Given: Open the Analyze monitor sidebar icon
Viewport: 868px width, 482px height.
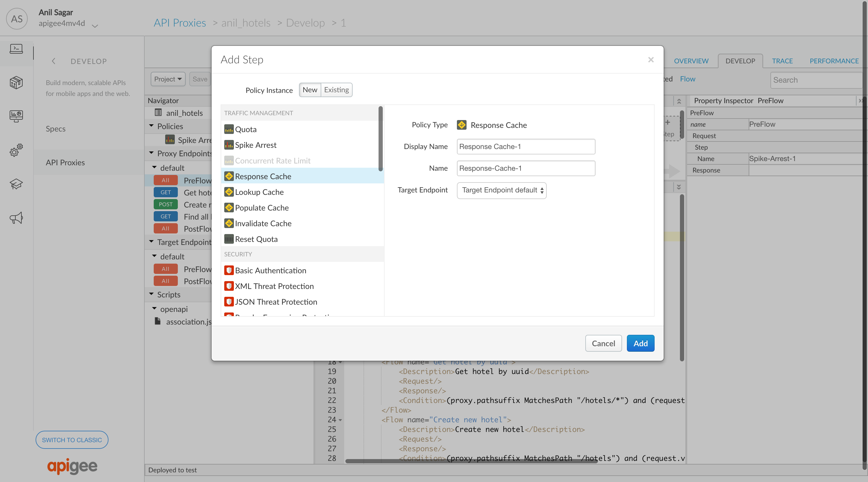Looking at the screenshot, I should tap(16, 116).
